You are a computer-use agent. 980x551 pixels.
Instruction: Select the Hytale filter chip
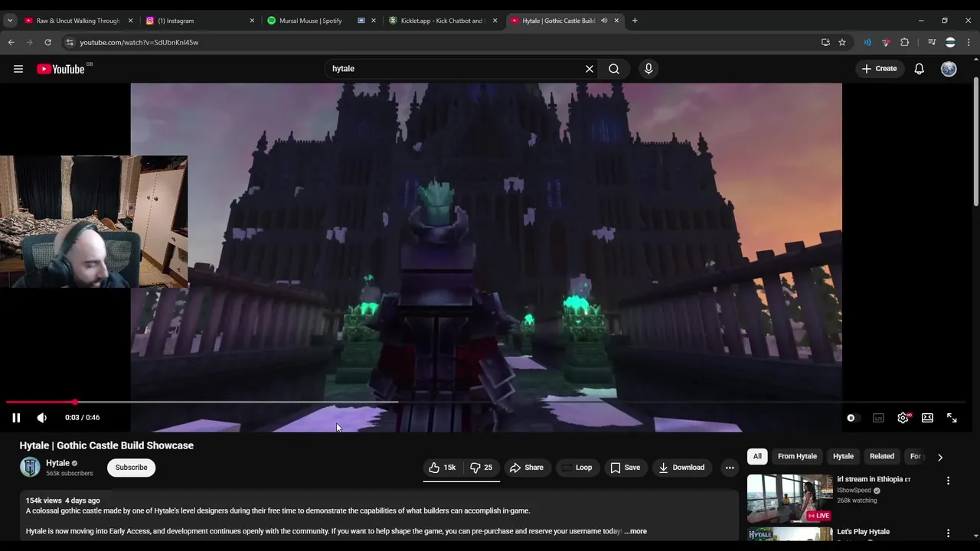(843, 456)
